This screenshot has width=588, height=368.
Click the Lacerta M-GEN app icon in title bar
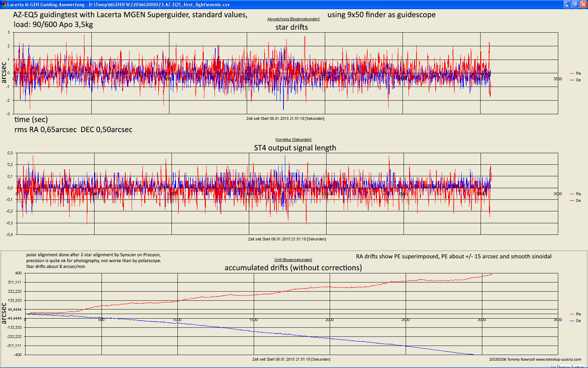click(4, 5)
